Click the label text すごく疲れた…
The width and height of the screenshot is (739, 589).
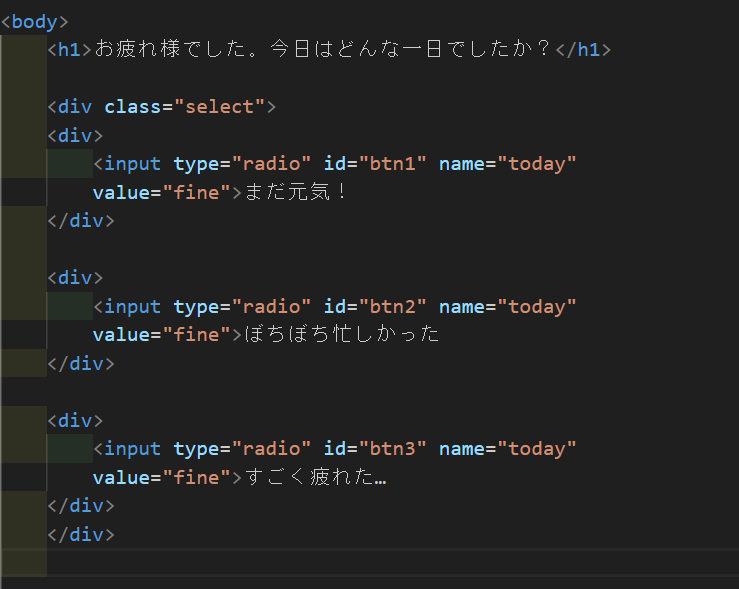pos(315,477)
